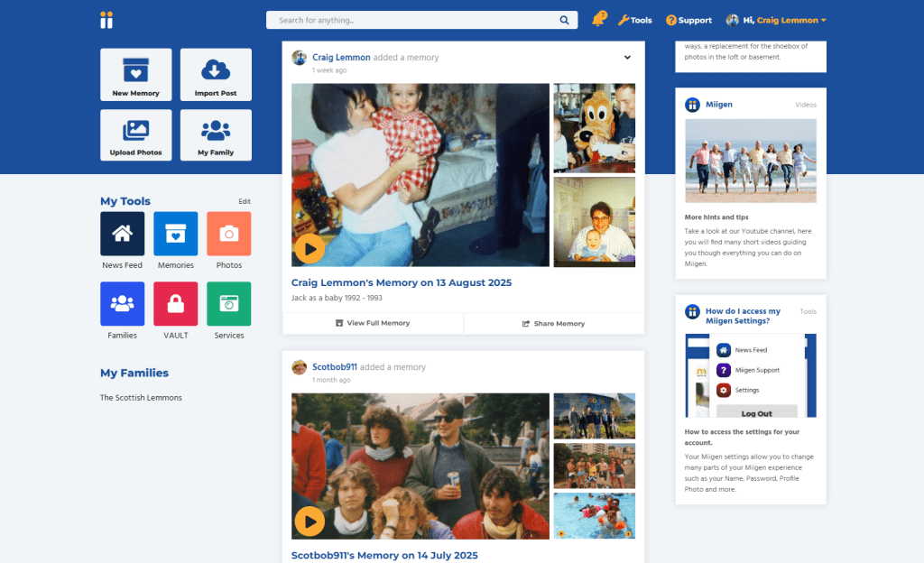Click the Miigen icon on the Videos card

pos(692,105)
